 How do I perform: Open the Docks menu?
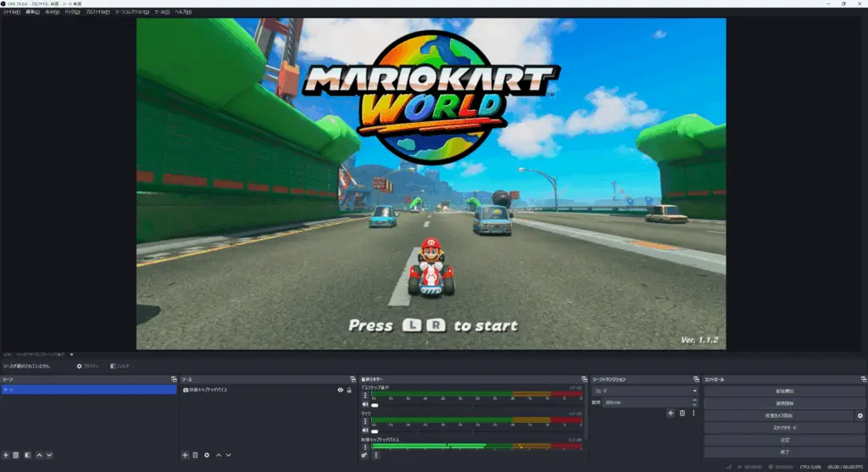[73, 12]
